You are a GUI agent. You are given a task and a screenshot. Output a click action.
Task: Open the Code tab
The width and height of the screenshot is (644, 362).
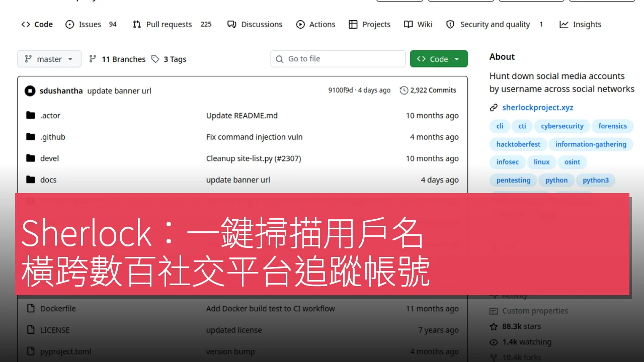pos(37,24)
